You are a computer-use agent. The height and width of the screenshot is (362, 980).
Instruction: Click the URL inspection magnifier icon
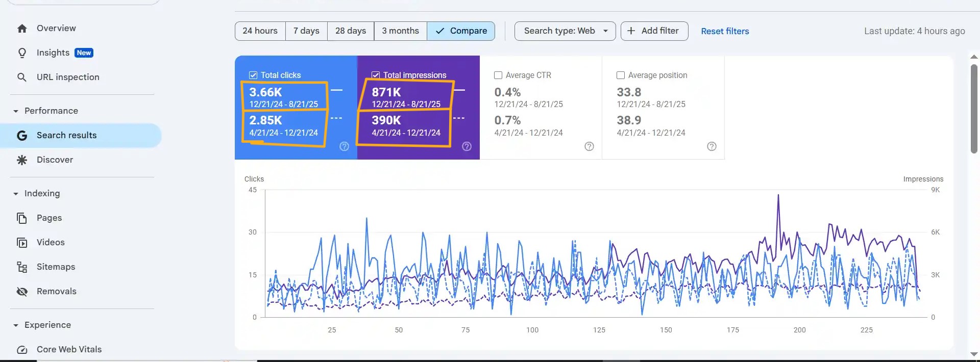tap(22, 77)
